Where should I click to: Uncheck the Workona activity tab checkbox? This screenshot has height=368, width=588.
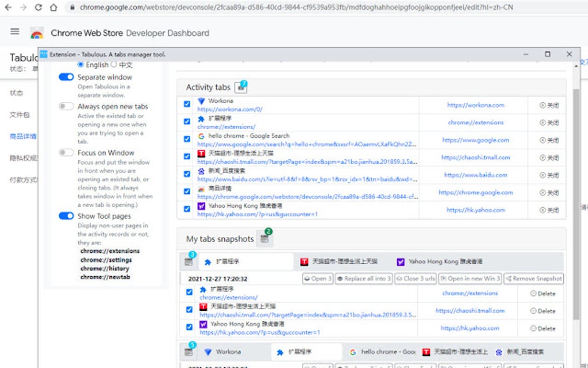186,104
